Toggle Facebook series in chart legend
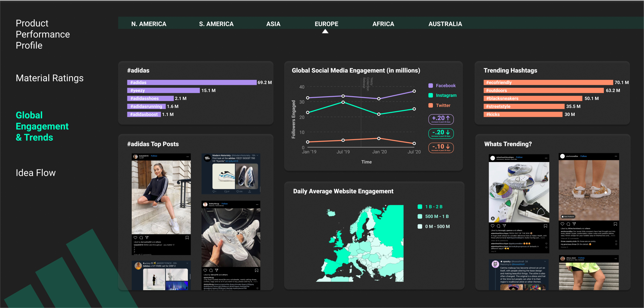 (x=442, y=86)
